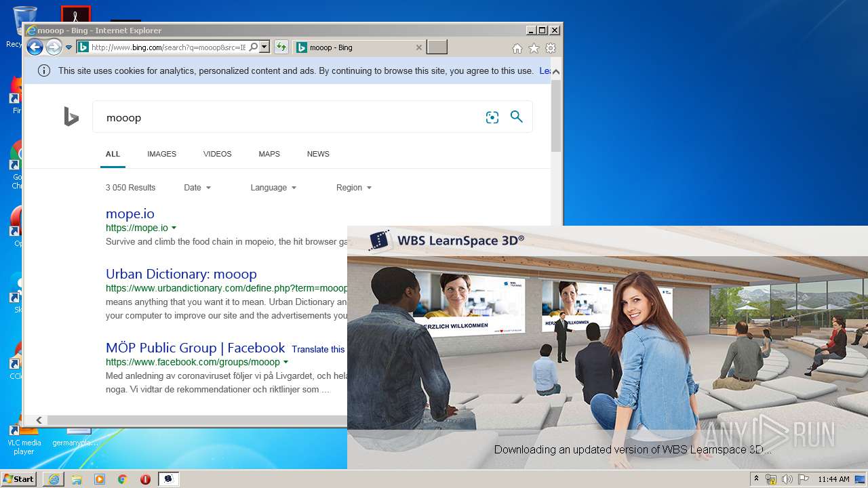Click the WBS LearnSpace taskbar button
The width and height of the screenshot is (868, 488).
169,479
